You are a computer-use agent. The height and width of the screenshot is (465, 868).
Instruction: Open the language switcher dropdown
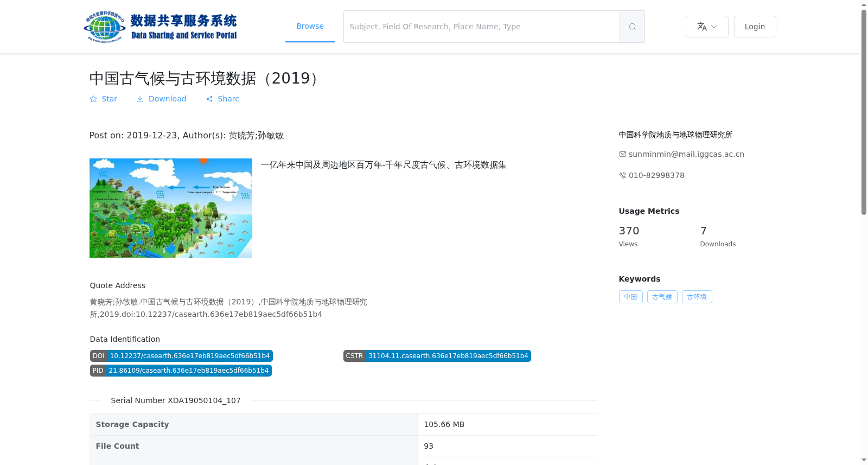pos(707,27)
